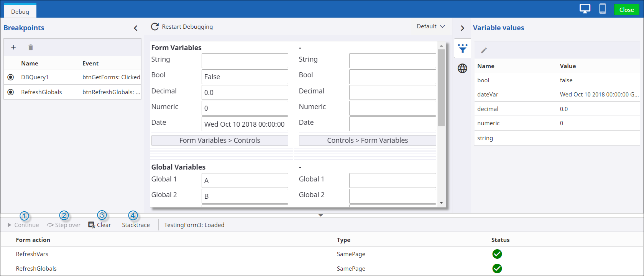The image size is (644, 276).
Task: Open global variables globe icon tab
Action: click(463, 69)
